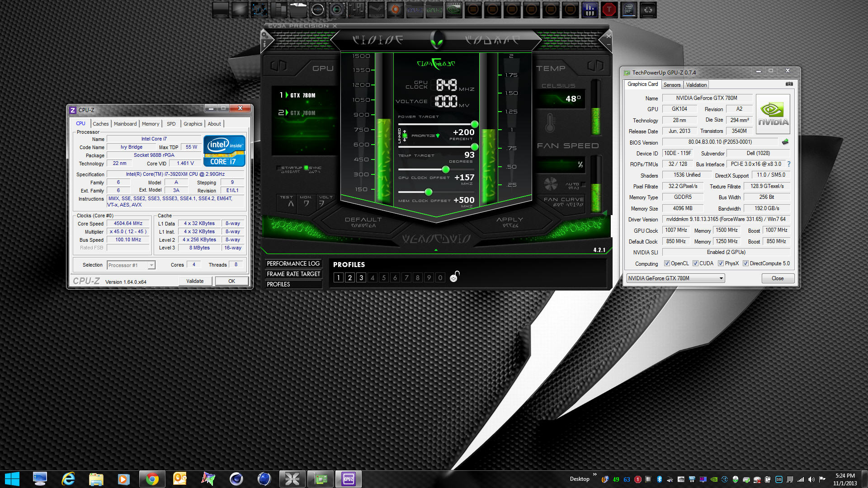The width and height of the screenshot is (868, 488).
Task: Click the Alienware head logo in Precision
Action: pyautogui.click(x=436, y=40)
